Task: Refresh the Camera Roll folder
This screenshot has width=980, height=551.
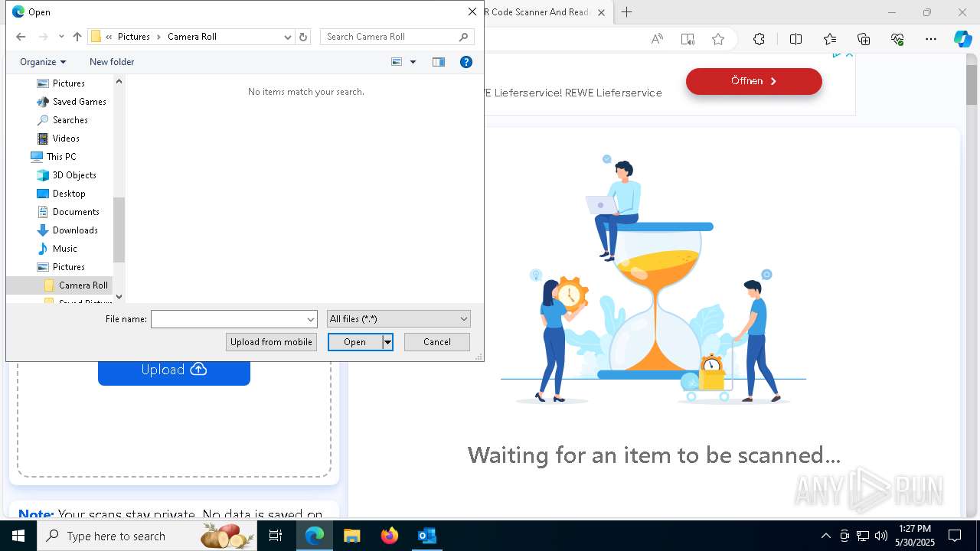Action: pyautogui.click(x=303, y=37)
